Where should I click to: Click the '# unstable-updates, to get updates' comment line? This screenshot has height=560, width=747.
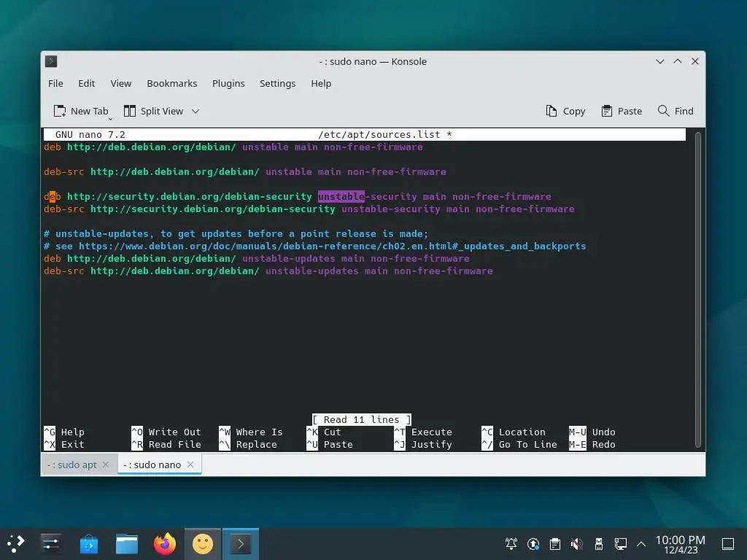[236, 233]
